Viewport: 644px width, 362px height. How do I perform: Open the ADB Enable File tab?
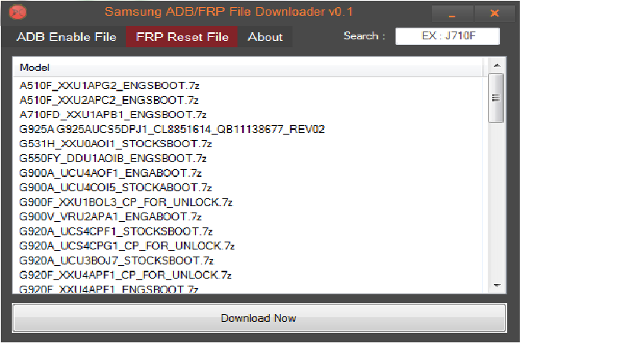pos(66,37)
